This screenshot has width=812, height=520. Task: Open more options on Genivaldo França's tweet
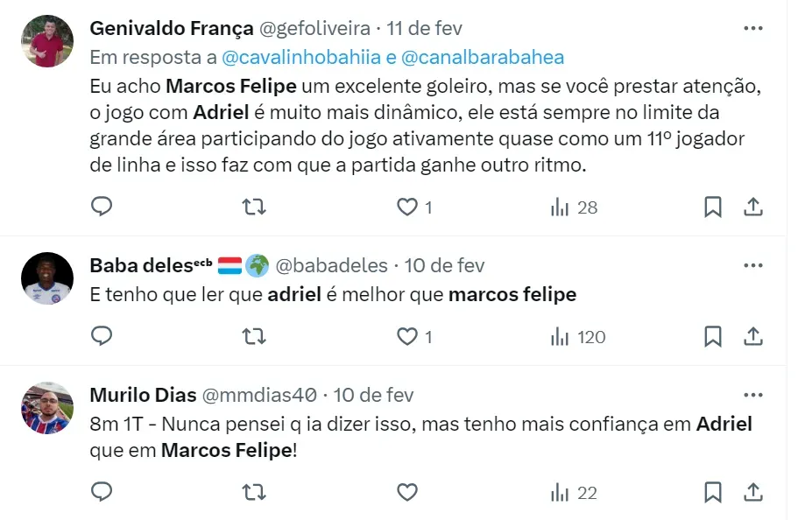(752, 29)
